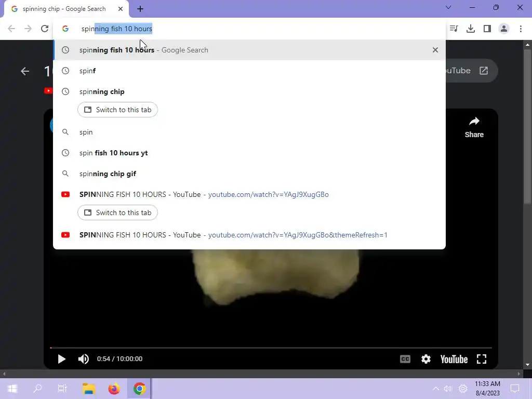Click the browser back arrow button
The image size is (532, 399).
point(11,29)
